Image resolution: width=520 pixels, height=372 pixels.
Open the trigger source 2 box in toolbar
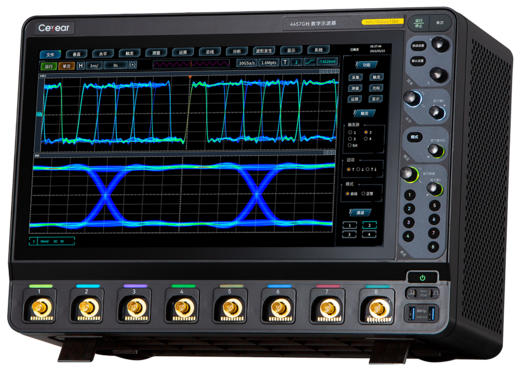pos(296,62)
